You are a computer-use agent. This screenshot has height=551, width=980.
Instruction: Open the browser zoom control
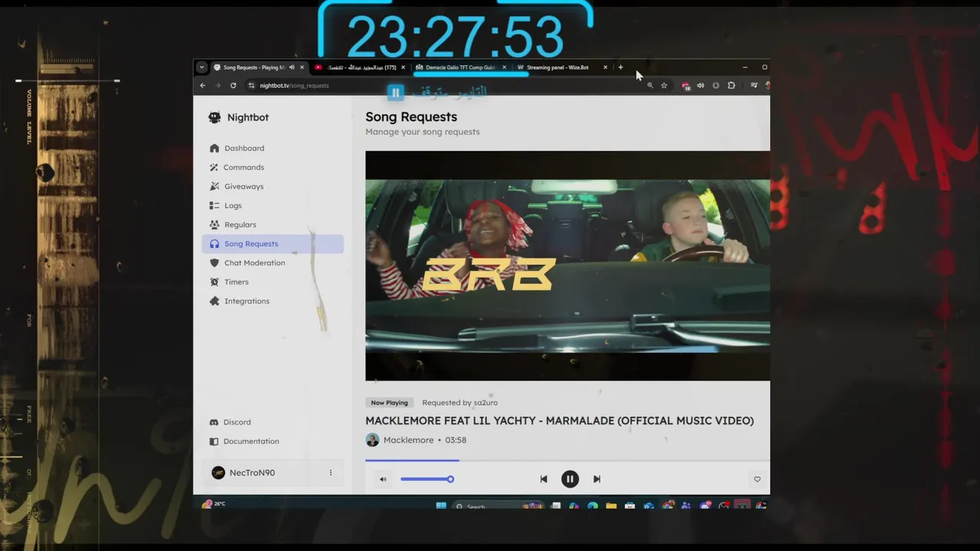tap(650, 85)
